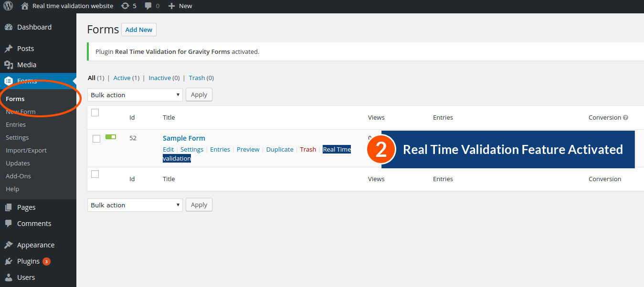Click the bottom Conversion column footer
The width and height of the screenshot is (644, 287).
pyautogui.click(x=605, y=179)
